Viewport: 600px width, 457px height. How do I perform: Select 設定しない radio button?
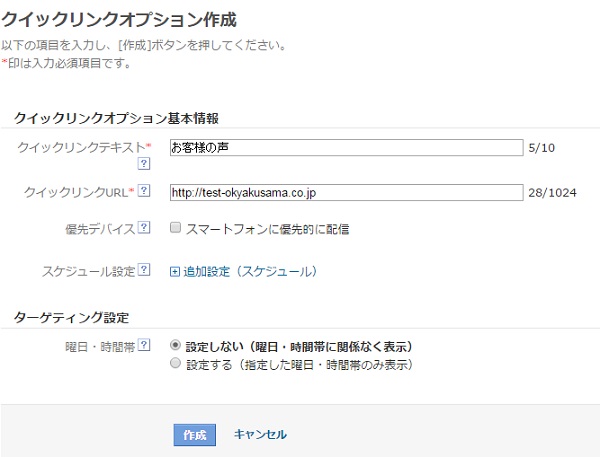coord(175,345)
